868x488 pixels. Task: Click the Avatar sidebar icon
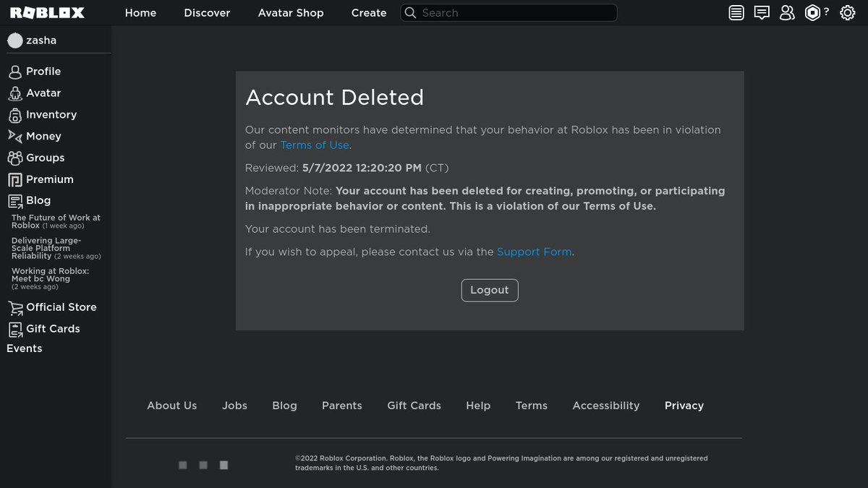pyautogui.click(x=14, y=93)
